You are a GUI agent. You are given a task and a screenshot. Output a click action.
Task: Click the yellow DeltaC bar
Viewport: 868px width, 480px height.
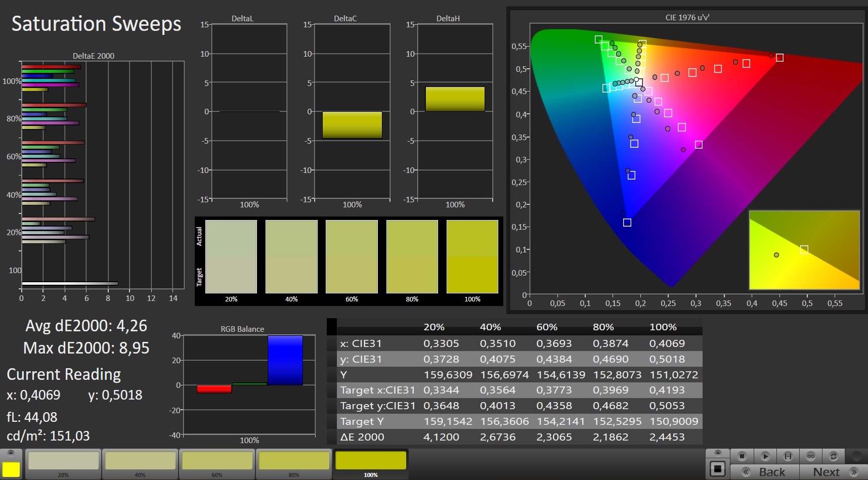pos(352,125)
